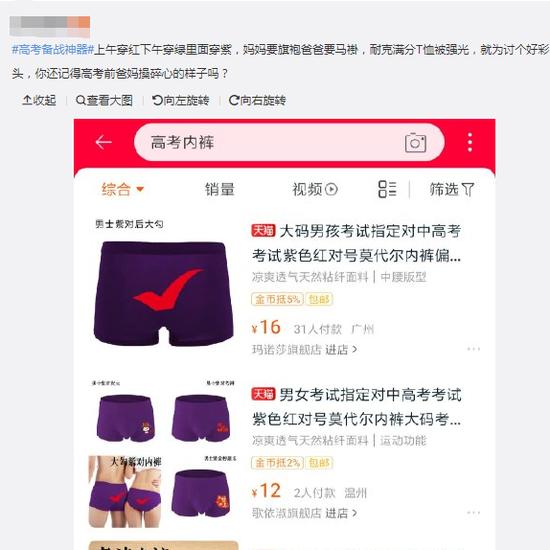
Task: Click 查看大图 view large image
Action: click(104, 100)
